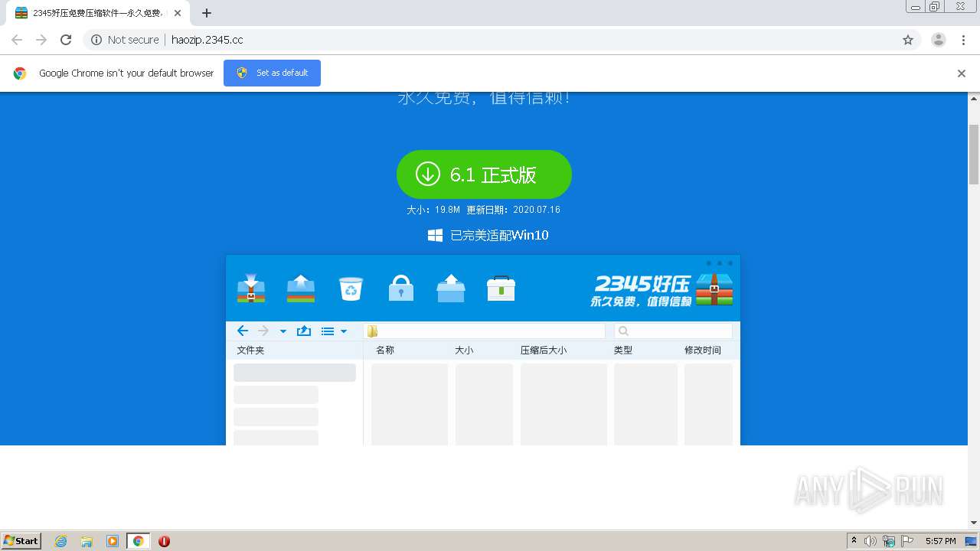Click the blue back arrow in the preview
The height and width of the screenshot is (551, 980).
(243, 331)
